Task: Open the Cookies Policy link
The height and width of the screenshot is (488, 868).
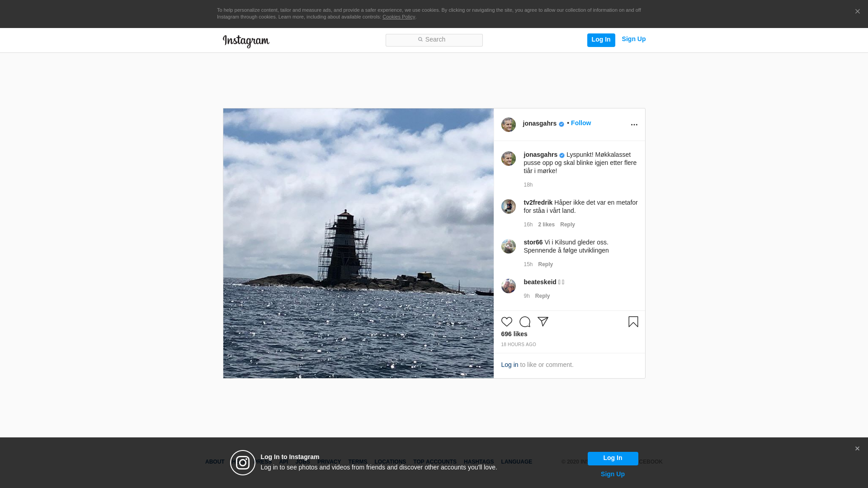Action: pos(398,17)
